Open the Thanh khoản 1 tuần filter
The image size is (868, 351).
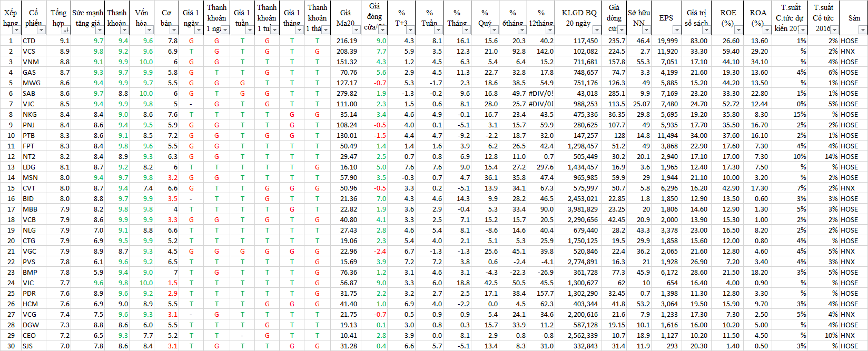pyautogui.click(x=275, y=31)
